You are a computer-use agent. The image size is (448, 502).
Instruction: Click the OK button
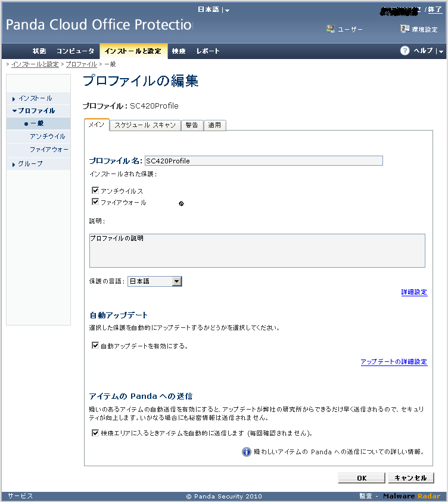(362, 478)
